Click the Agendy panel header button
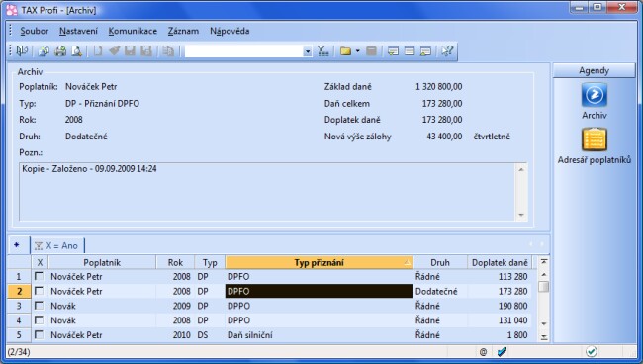 point(595,70)
